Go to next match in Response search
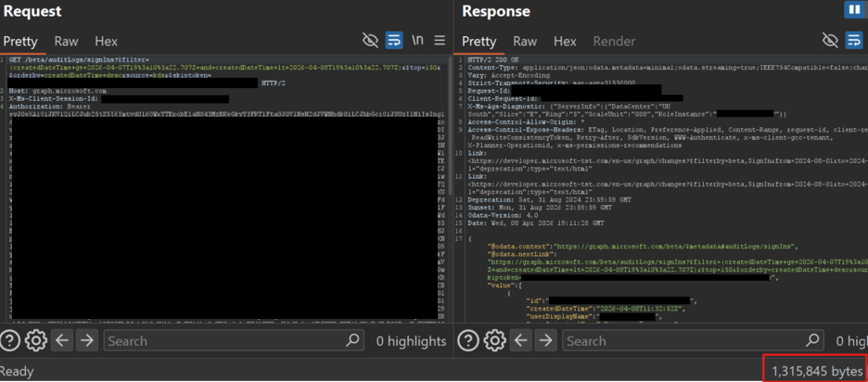This screenshot has width=868, height=382. point(545,340)
